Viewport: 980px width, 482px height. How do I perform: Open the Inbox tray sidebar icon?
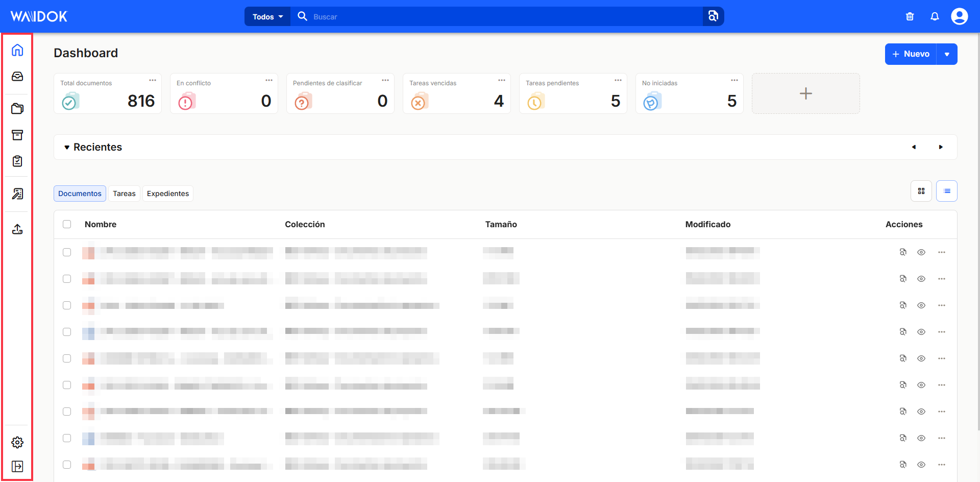(x=17, y=77)
